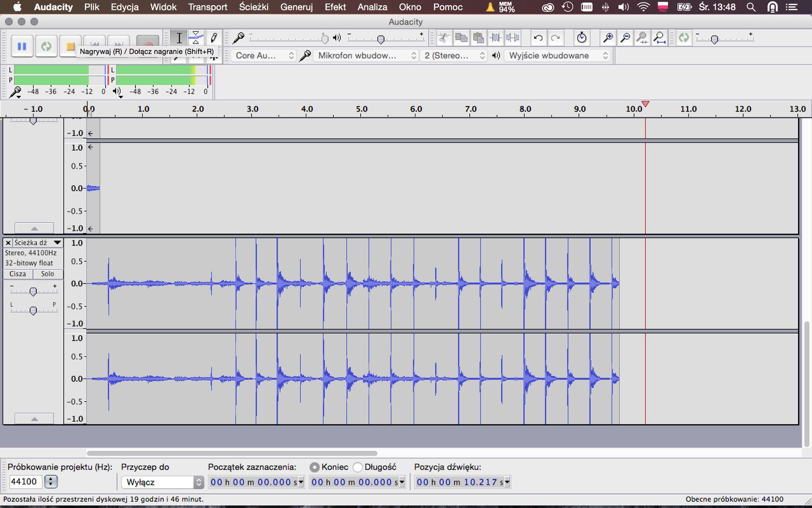
Task: Open the project rate Hz stepper dropdown
Action: click(51, 482)
